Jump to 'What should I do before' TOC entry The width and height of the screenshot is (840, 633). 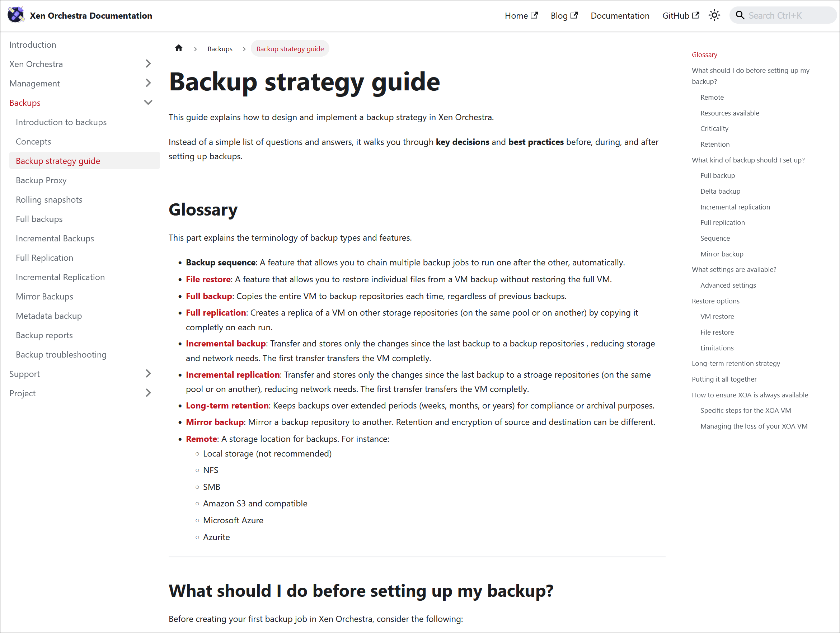[x=750, y=76]
